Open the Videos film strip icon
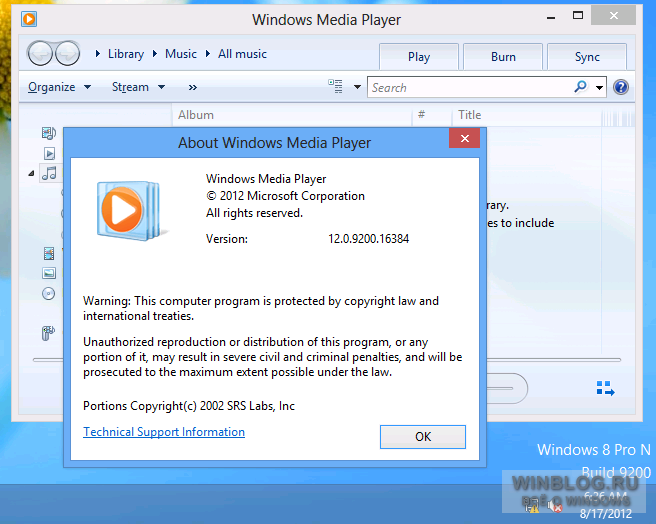 (49, 253)
